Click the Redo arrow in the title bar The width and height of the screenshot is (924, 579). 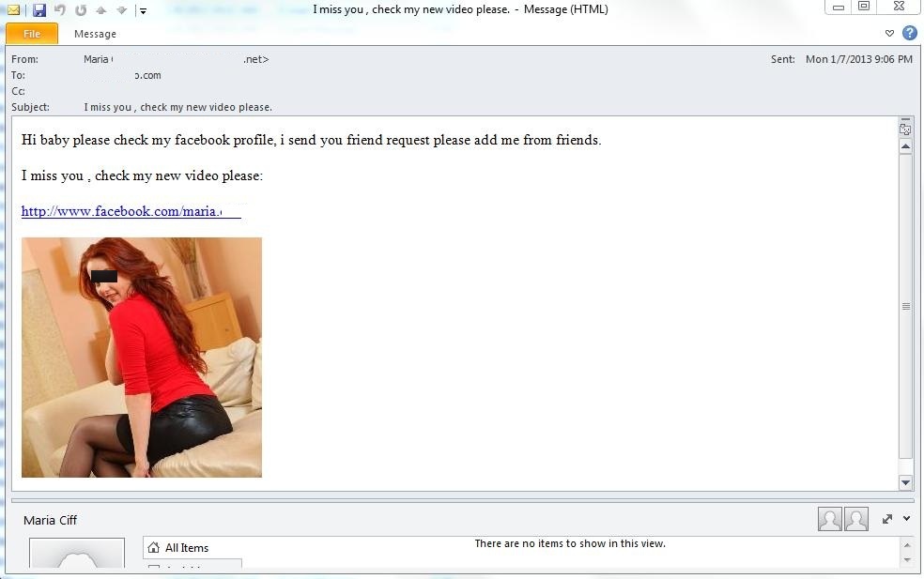click(81, 10)
